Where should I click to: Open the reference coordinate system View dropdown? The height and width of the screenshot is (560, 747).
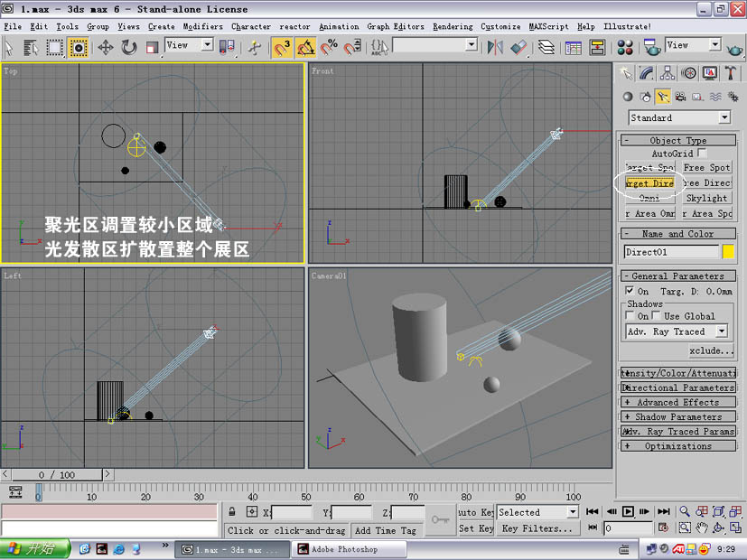pos(189,45)
